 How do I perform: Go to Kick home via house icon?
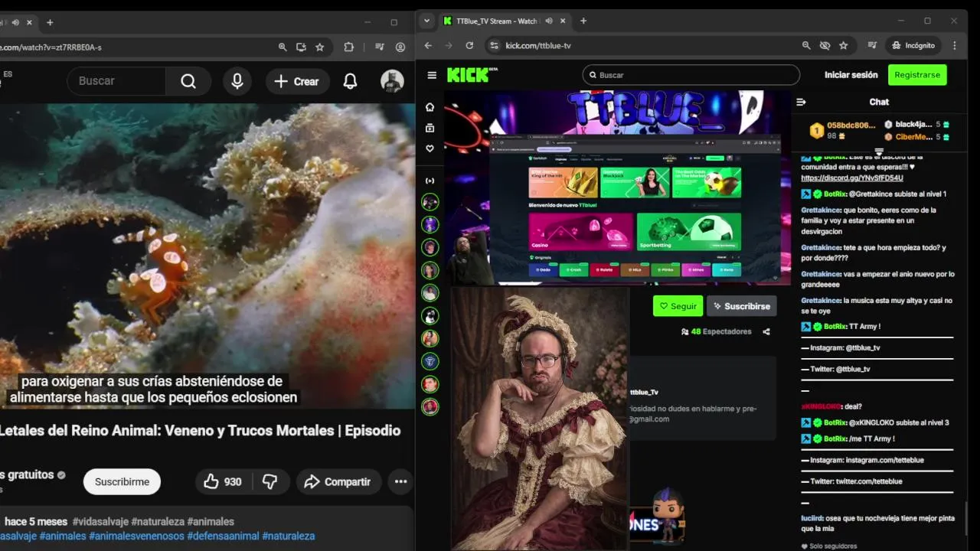pyautogui.click(x=430, y=107)
